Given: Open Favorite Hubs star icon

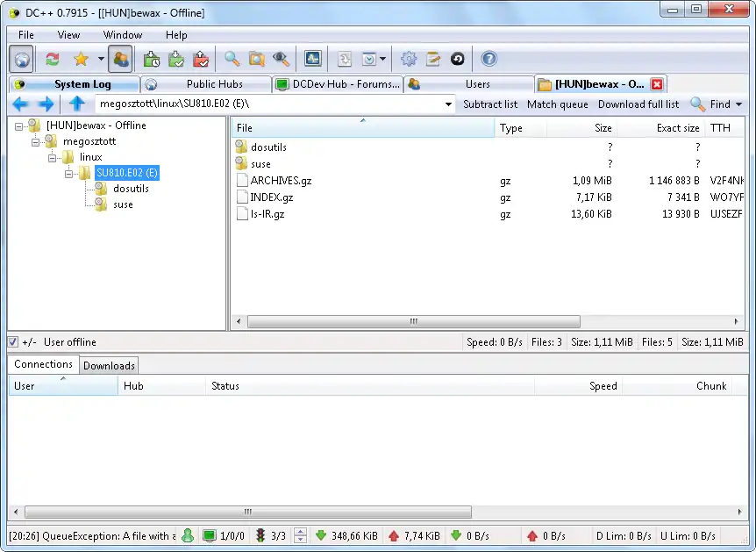Looking at the screenshot, I should [81, 59].
